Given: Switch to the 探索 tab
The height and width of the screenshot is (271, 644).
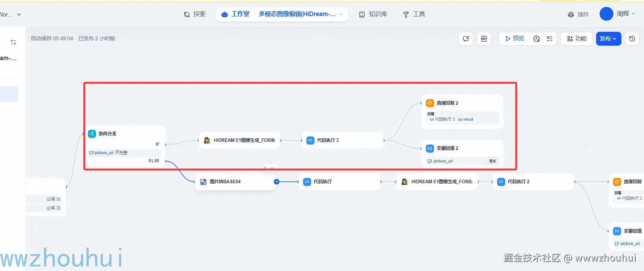Looking at the screenshot, I should coord(195,14).
